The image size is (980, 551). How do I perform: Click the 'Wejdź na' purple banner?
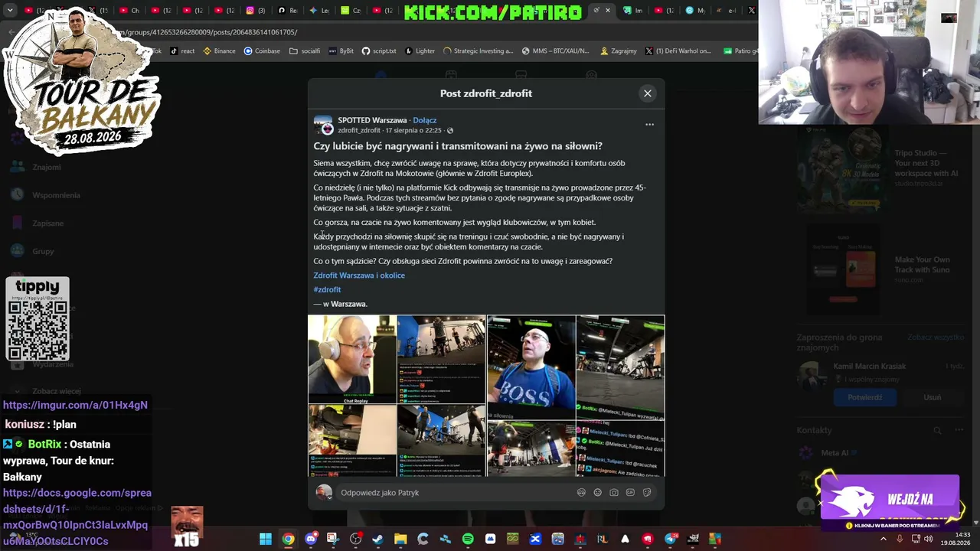pyautogui.click(x=889, y=503)
